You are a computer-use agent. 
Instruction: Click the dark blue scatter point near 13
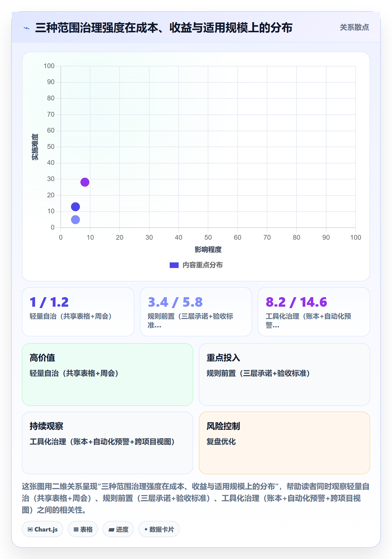(x=75, y=207)
